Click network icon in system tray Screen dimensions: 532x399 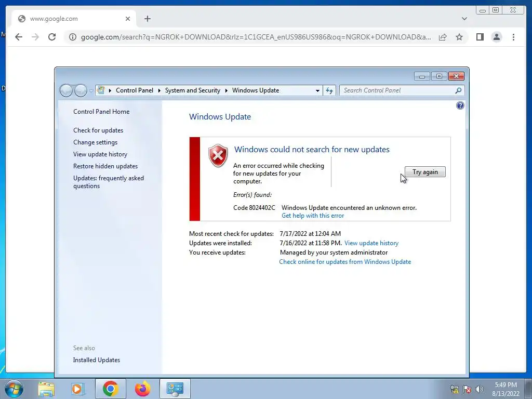[x=454, y=389]
